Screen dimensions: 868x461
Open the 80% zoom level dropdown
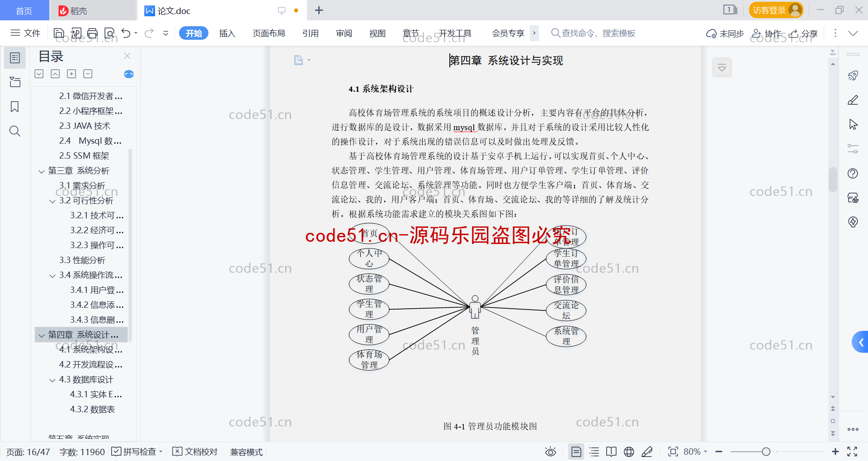pos(695,452)
